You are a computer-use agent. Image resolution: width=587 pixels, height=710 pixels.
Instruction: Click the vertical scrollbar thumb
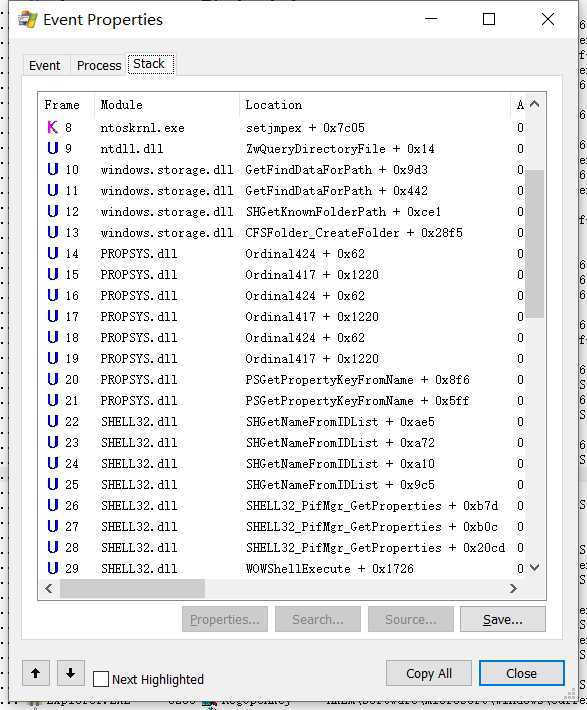click(534, 244)
